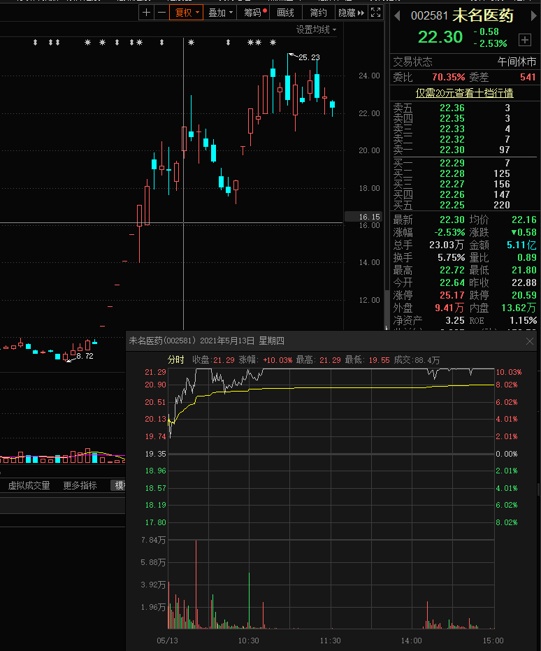This screenshot has height=651, width=541.
Task: Open the 筹码 chip distribution view
Action: click(253, 12)
